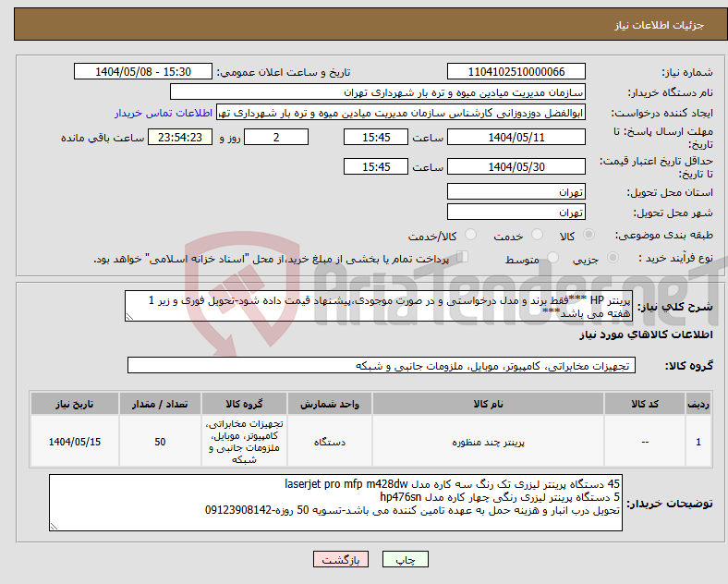The height and width of the screenshot is (584, 728).
Task: Toggle the اسناد خزانه اسلامی payment checkbox
Action: [463, 257]
